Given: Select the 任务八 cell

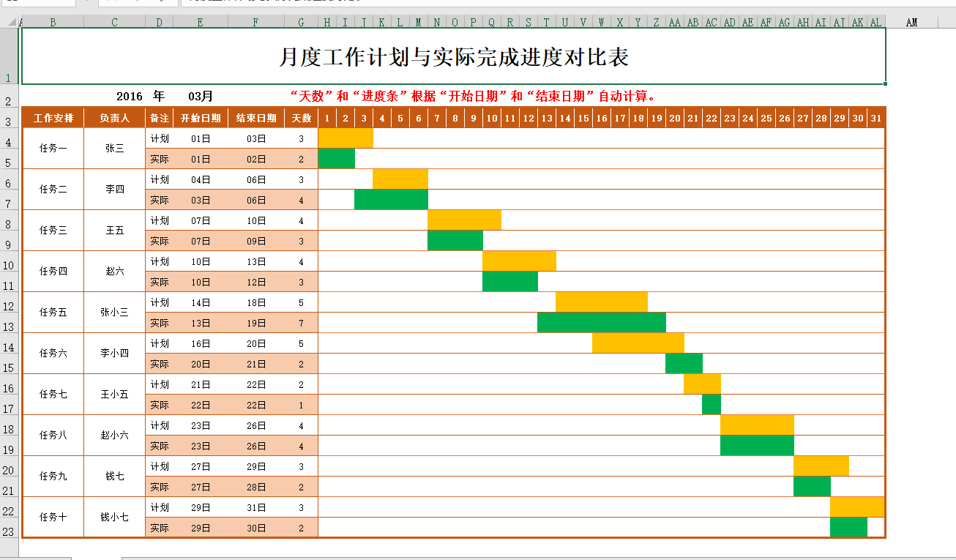Looking at the screenshot, I should coord(53,436).
